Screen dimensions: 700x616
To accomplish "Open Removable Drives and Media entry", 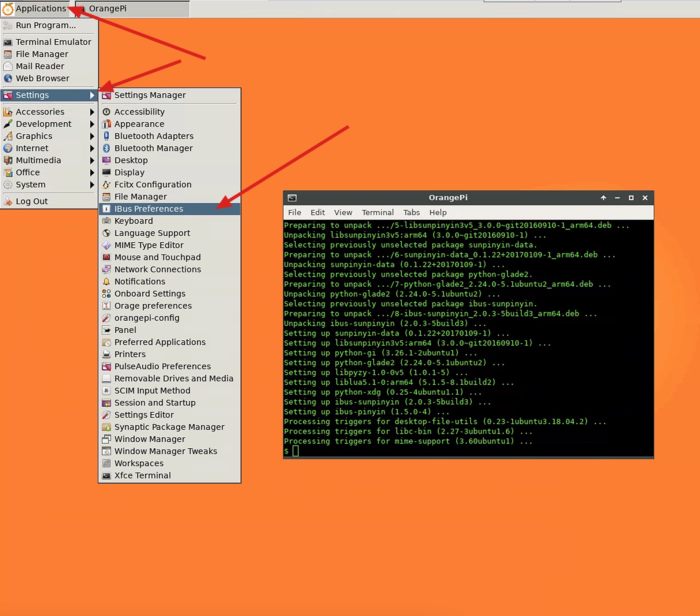I will tap(170, 379).
